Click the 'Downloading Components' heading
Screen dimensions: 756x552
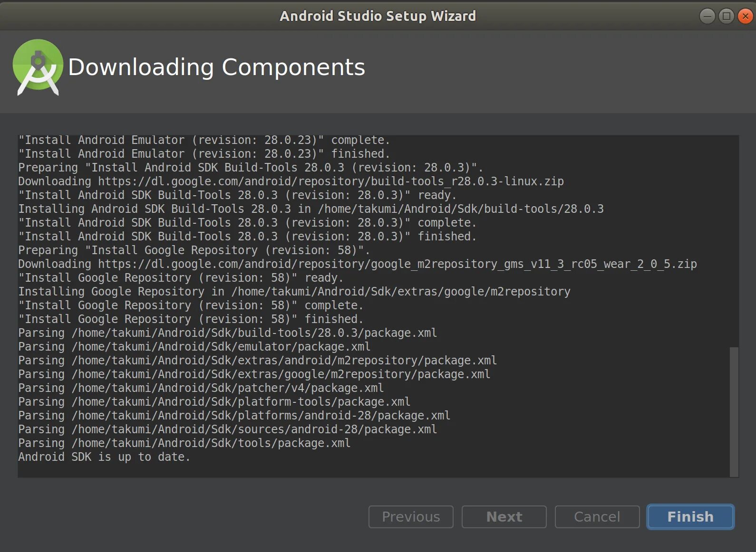point(217,67)
